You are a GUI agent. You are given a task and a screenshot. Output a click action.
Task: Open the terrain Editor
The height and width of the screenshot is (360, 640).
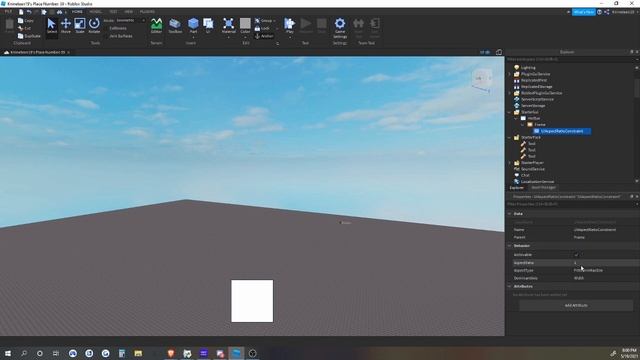[x=156, y=26]
